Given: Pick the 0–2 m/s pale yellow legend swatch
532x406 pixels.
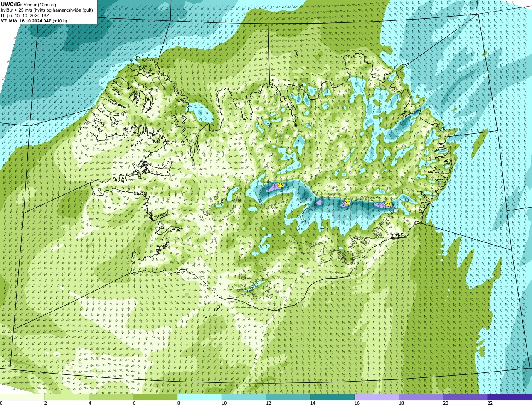Looking at the screenshot, I should coord(22,397).
